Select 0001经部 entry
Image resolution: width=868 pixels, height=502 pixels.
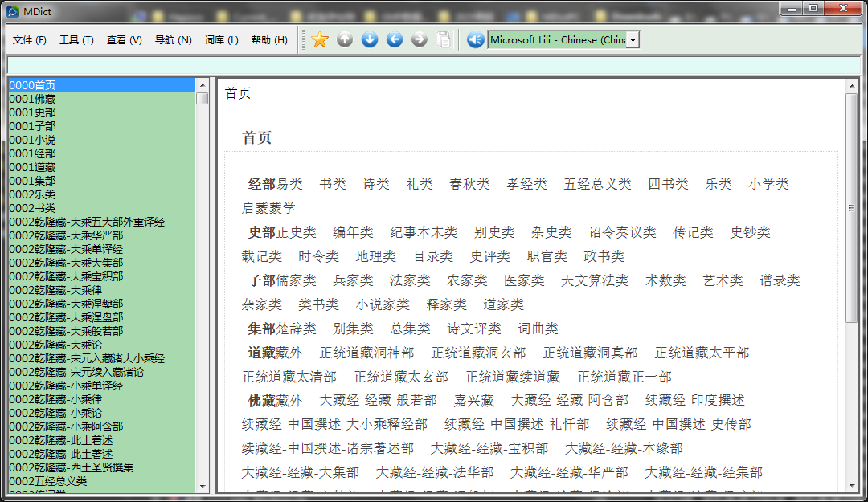(x=101, y=153)
